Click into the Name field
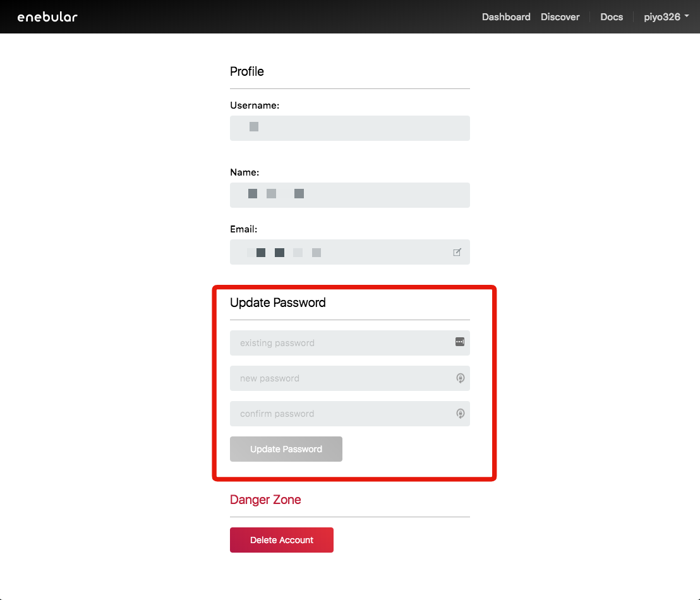Screen dimensions: 700x600 pyautogui.click(x=349, y=195)
